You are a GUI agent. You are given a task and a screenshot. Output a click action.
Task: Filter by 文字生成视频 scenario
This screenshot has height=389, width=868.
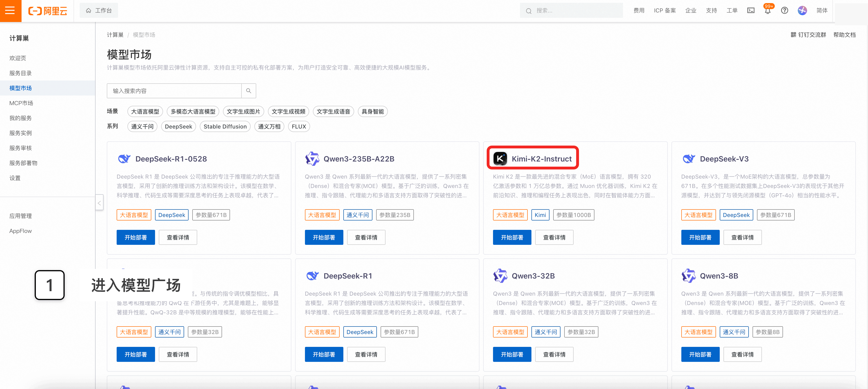point(288,111)
